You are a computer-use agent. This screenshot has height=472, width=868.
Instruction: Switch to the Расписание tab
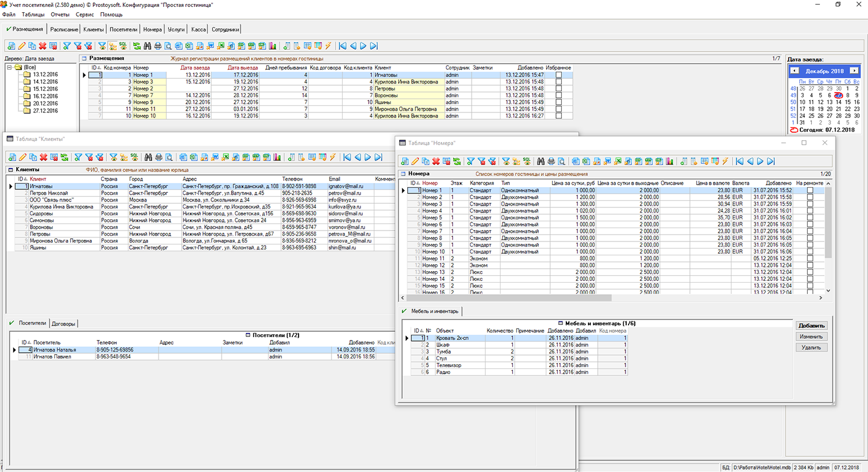64,29
